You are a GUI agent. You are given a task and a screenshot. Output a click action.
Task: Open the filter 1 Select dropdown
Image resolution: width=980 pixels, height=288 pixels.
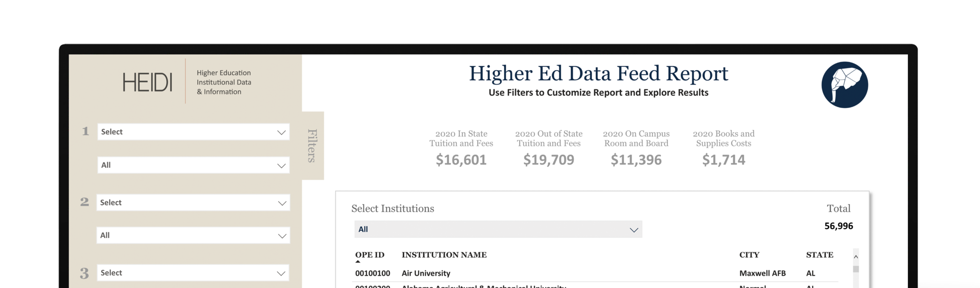click(193, 132)
